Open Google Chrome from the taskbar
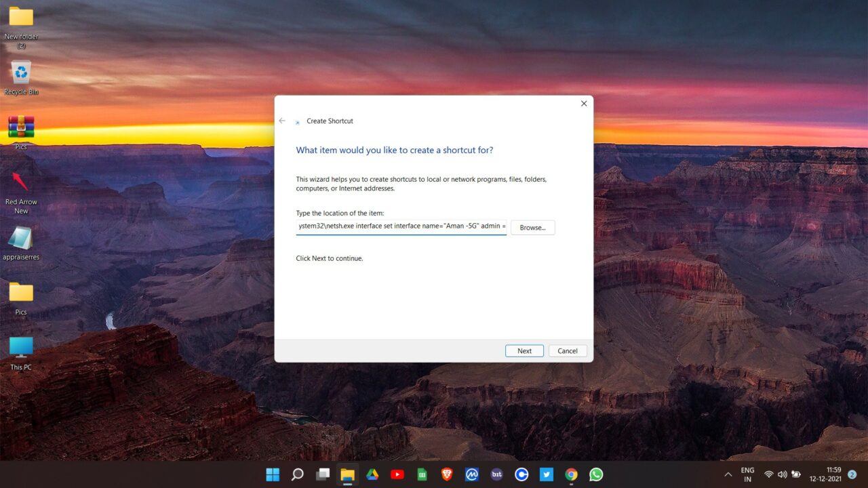The width and height of the screenshot is (868, 488). (571, 474)
